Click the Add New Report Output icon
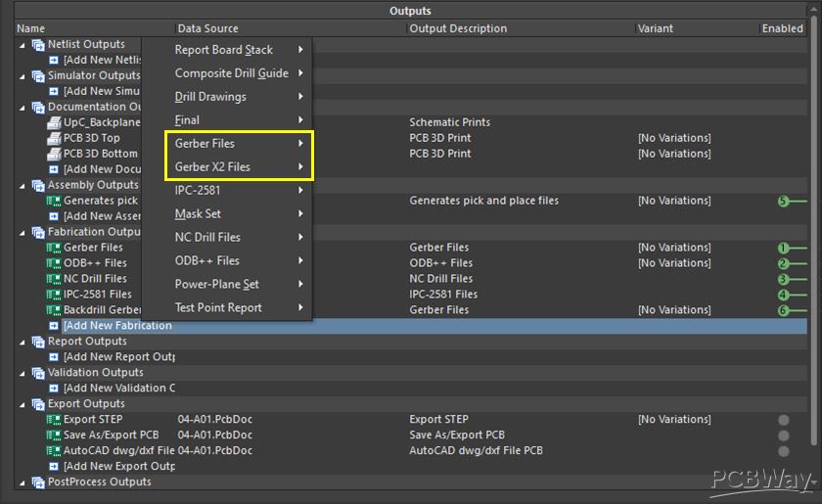This screenshot has width=822, height=504. click(54, 357)
